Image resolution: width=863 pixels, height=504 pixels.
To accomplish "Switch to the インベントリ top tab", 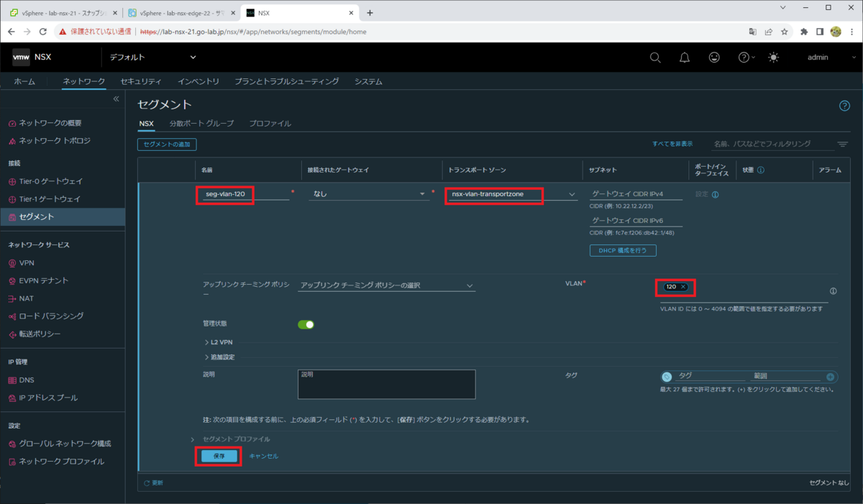I will (198, 82).
